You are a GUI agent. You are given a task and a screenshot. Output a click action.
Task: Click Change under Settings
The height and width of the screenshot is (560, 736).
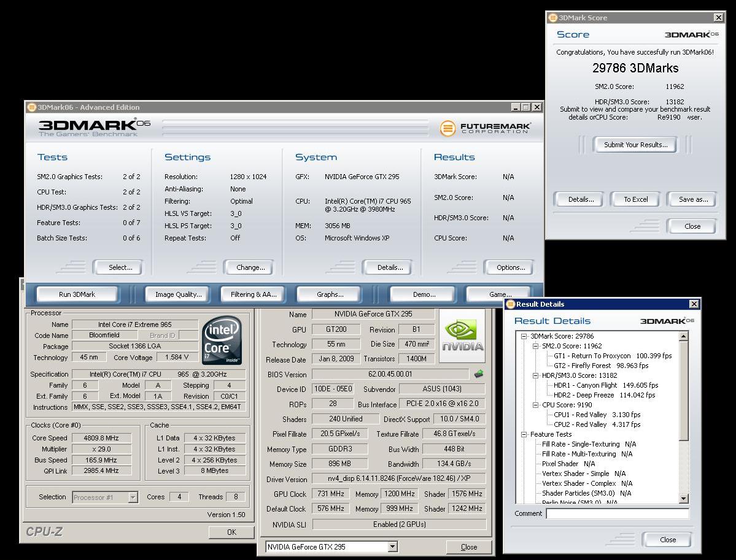(250, 267)
